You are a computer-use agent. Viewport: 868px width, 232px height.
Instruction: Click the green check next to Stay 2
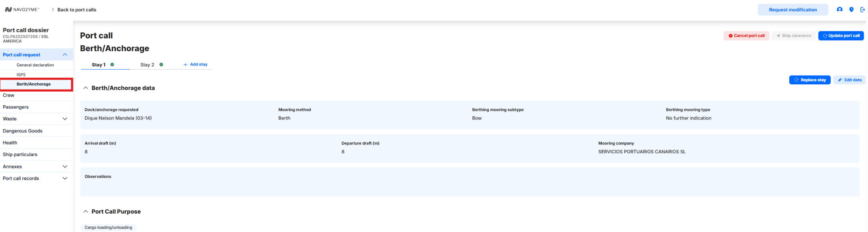tap(161, 64)
